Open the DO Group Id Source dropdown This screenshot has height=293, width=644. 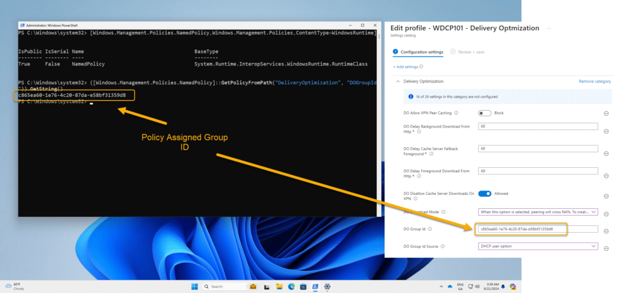click(538, 246)
